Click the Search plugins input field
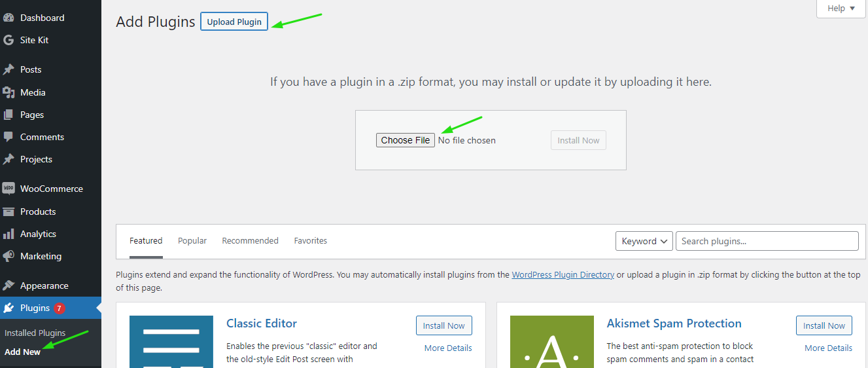The image size is (868, 368). coord(767,241)
